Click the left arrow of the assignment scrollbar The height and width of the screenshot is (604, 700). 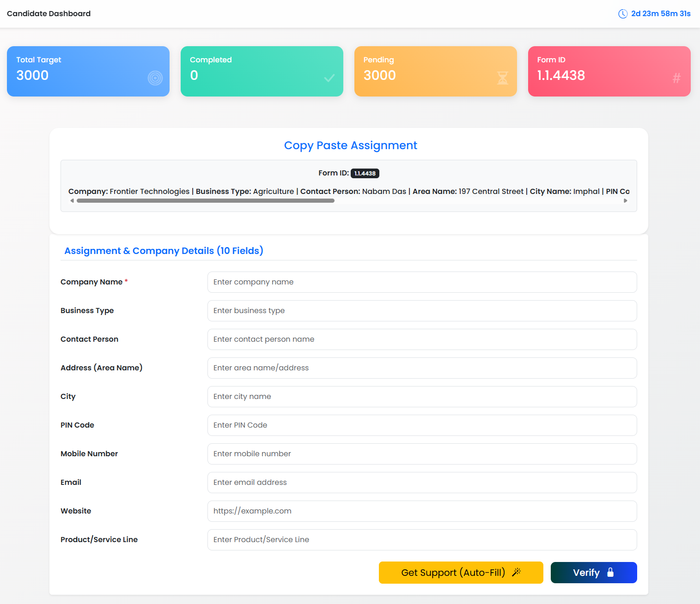(72, 200)
